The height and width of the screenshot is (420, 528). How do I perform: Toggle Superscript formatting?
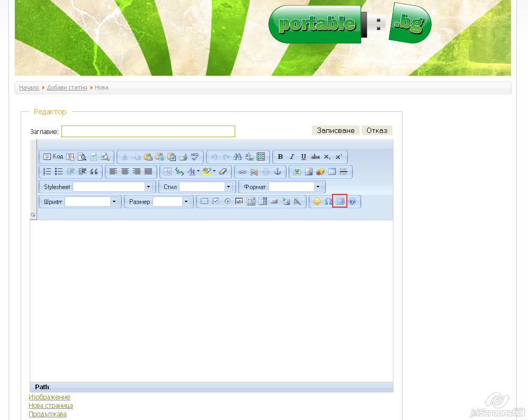click(338, 157)
